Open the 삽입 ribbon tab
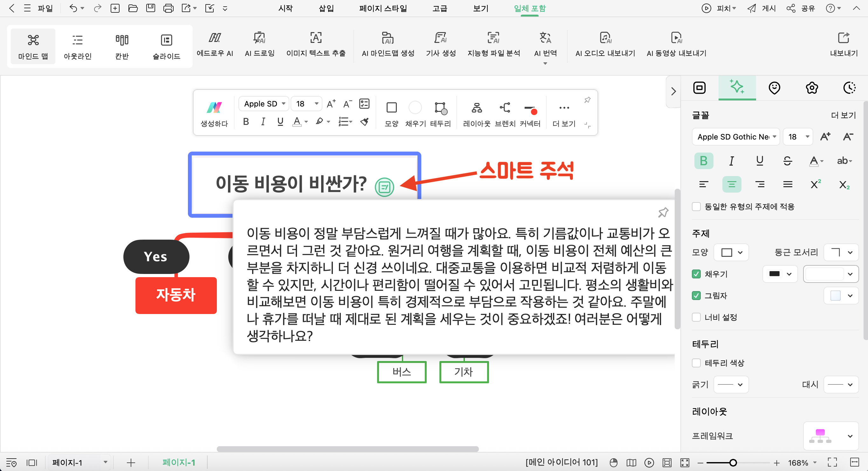Screen dimensions: 868x471 (x=326, y=8)
